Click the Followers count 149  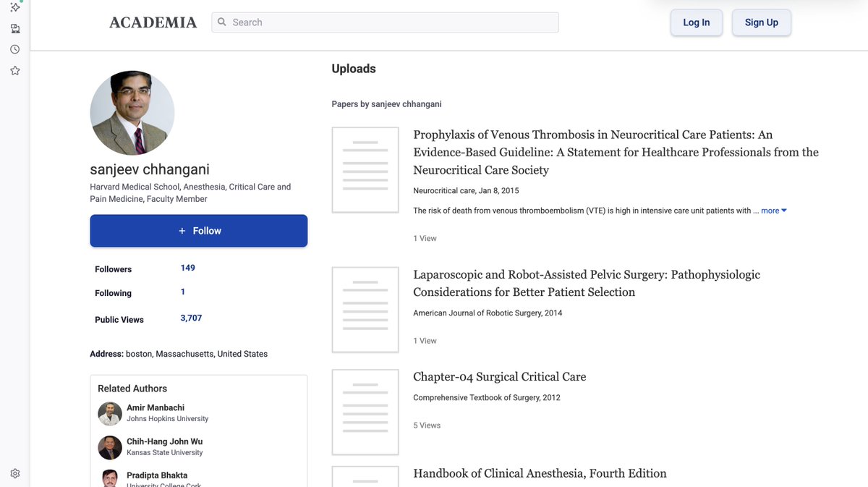pyautogui.click(x=187, y=267)
